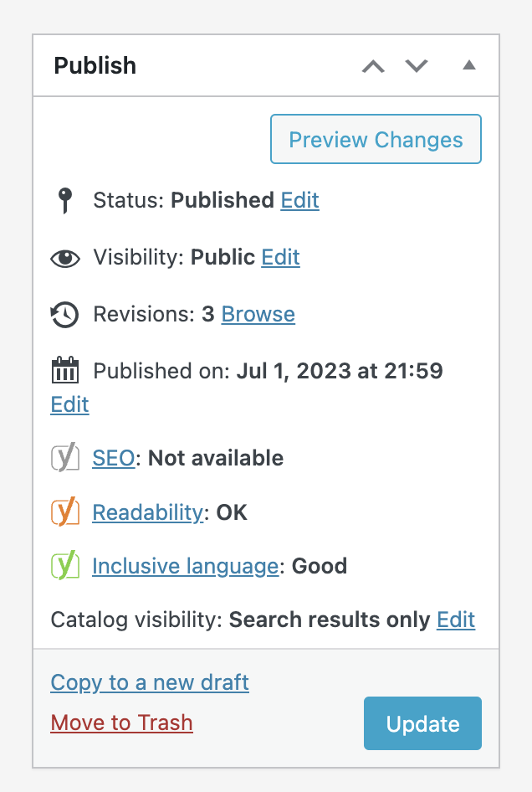The width and height of the screenshot is (532, 792).
Task: Click the status pin icon
Action: pyautogui.click(x=65, y=201)
